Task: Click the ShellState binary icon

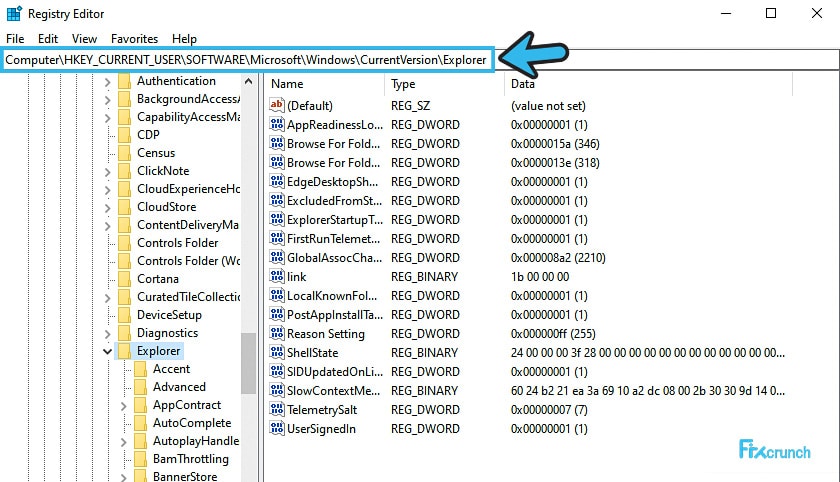Action: 276,352
